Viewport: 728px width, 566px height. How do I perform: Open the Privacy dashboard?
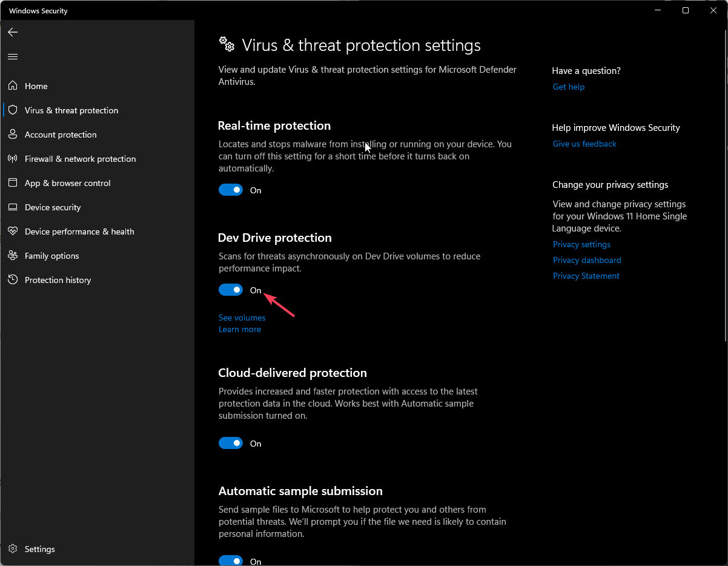586,259
